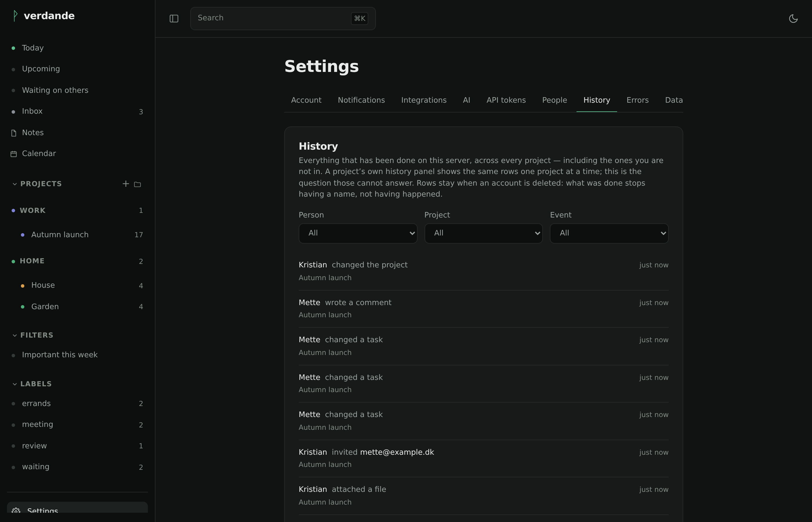Open the Autumn launch project
Viewport: 812px width, 522px height.
pos(77,235)
